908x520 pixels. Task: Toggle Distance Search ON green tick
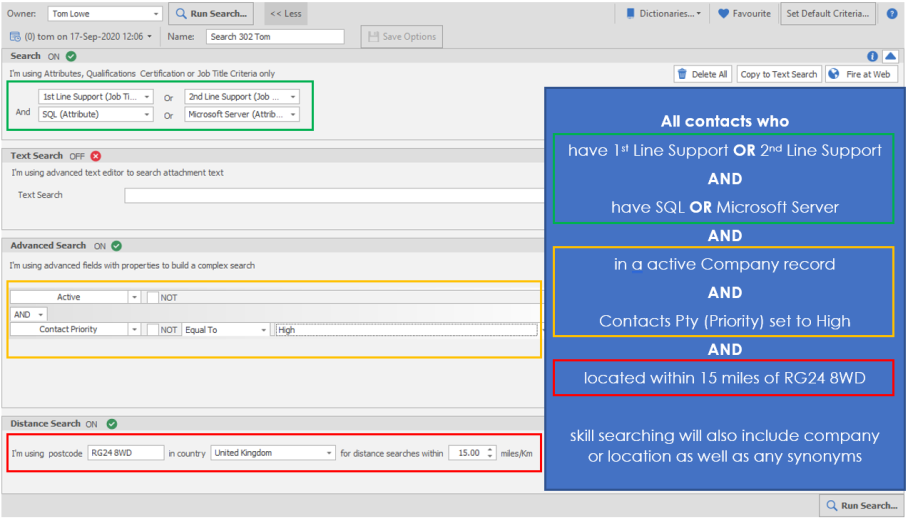point(111,424)
